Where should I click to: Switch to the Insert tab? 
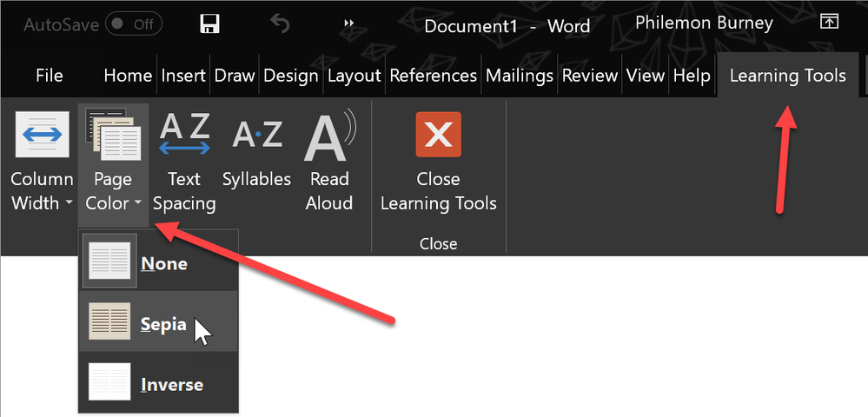coord(183,76)
